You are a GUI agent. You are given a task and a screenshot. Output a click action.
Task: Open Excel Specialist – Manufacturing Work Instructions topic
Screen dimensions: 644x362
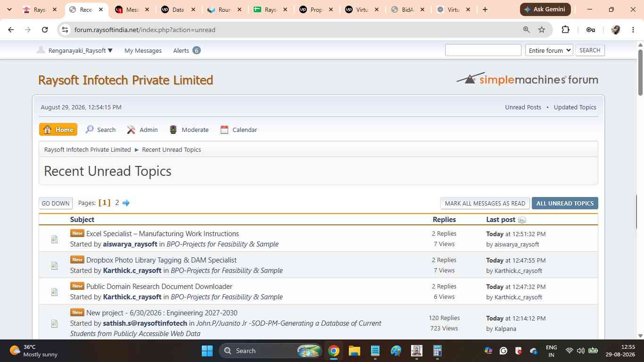click(162, 233)
